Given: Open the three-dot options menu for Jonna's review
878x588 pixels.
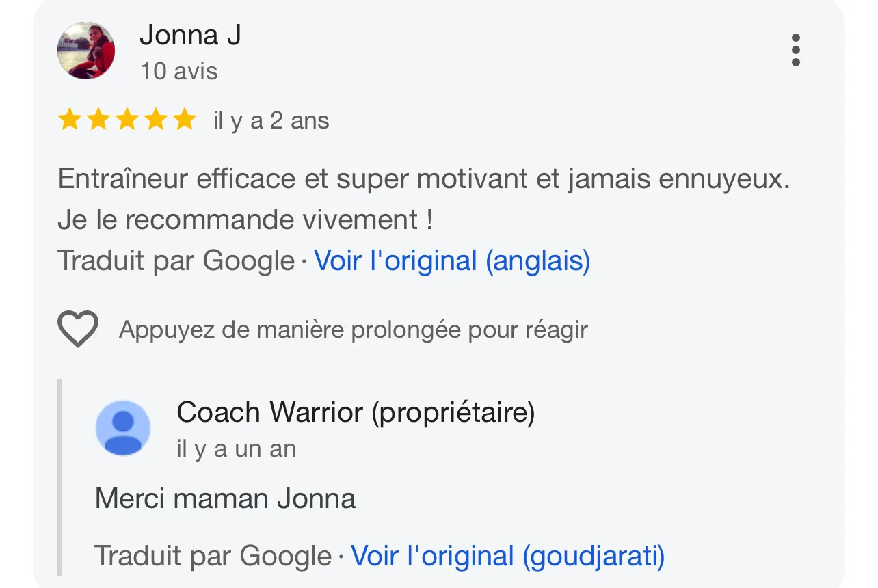Looking at the screenshot, I should pyautogui.click(x=795, y=50).
